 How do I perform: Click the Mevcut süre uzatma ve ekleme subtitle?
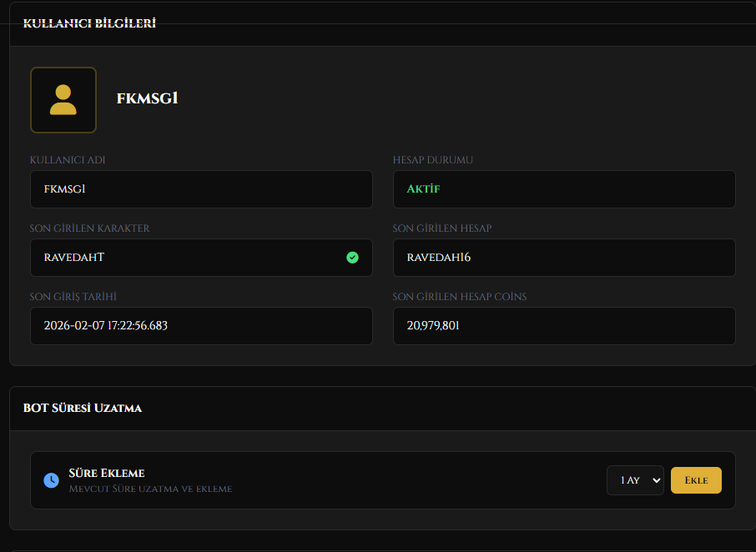coord(150,489)
